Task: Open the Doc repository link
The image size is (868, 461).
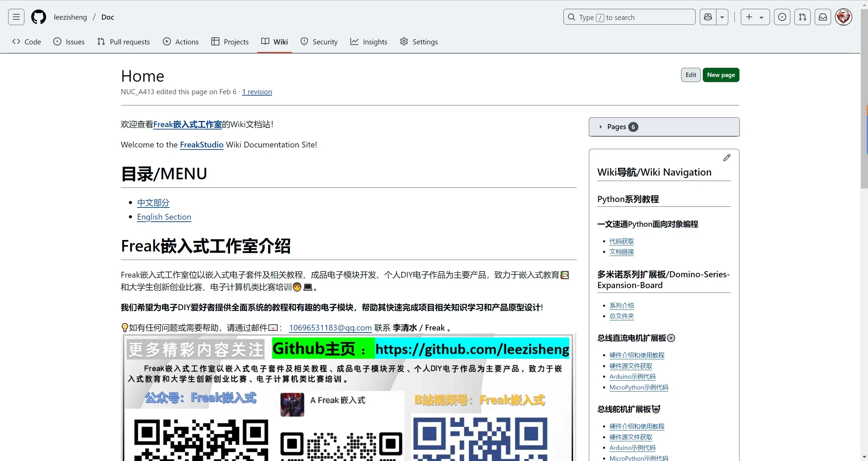Action: click(x=108, y=17)
